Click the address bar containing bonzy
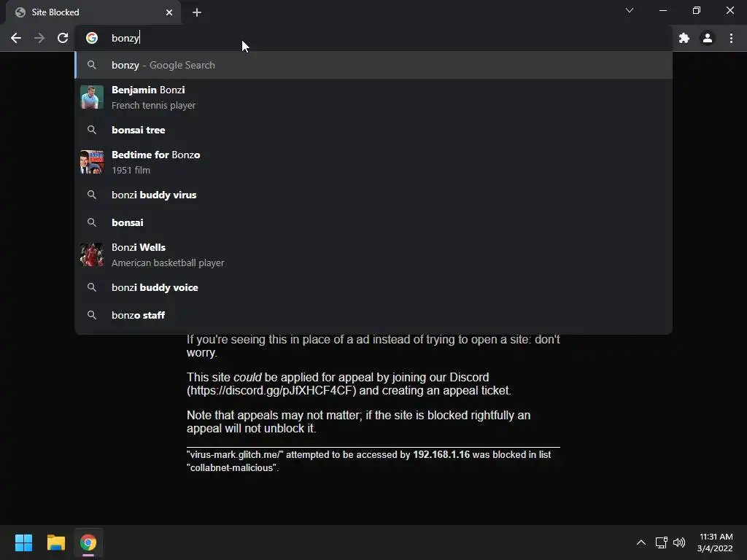This screenshot has height=560, width=747. (x=373, y=38)
